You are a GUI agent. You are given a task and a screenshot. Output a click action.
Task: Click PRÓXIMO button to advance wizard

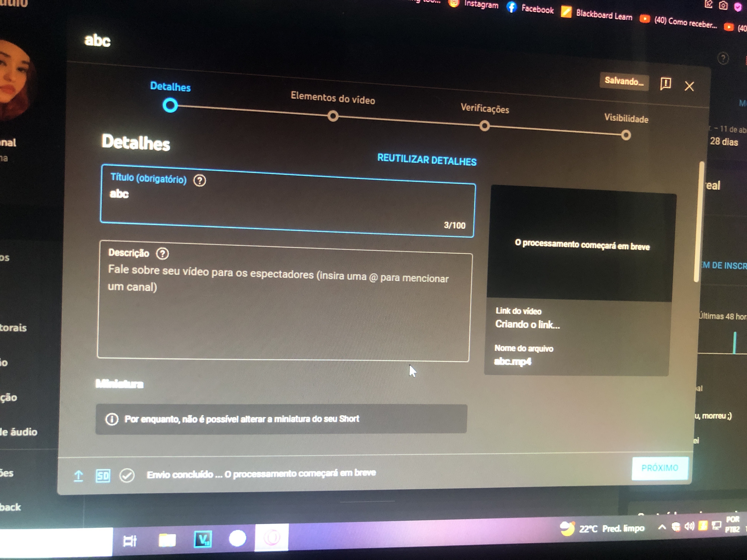click(x=660, y=468)
